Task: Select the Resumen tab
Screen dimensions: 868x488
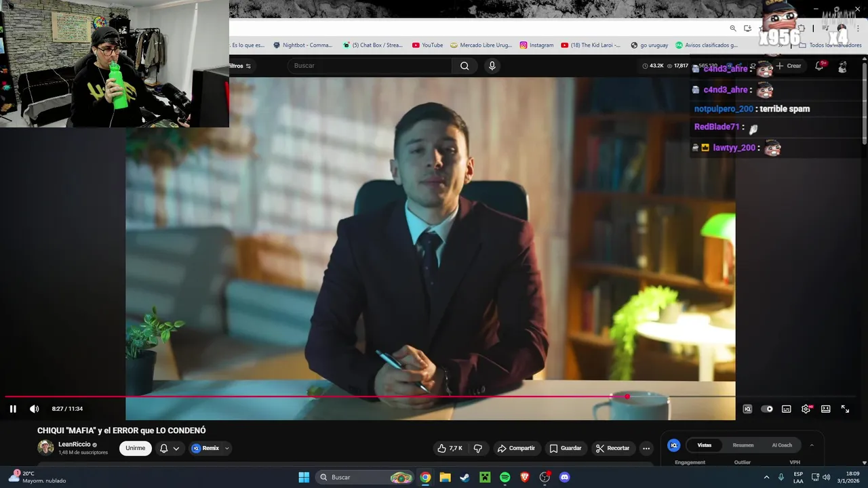Action: pyautogui.click(x=743, y=445)
